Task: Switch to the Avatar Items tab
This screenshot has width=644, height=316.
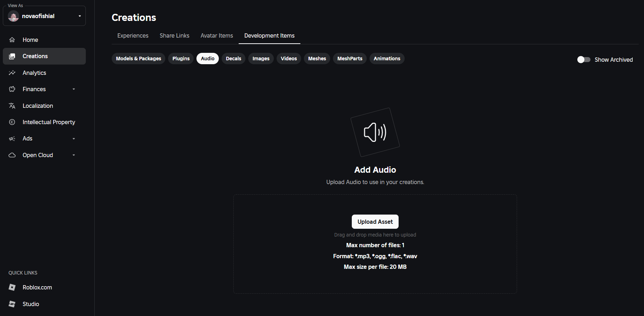Action: (217, 35)
